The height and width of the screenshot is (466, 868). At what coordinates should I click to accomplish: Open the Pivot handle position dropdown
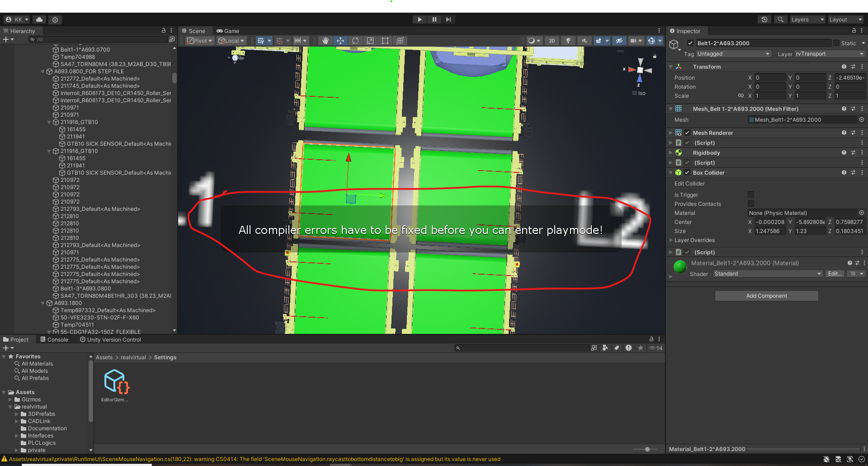click(199, 41)
